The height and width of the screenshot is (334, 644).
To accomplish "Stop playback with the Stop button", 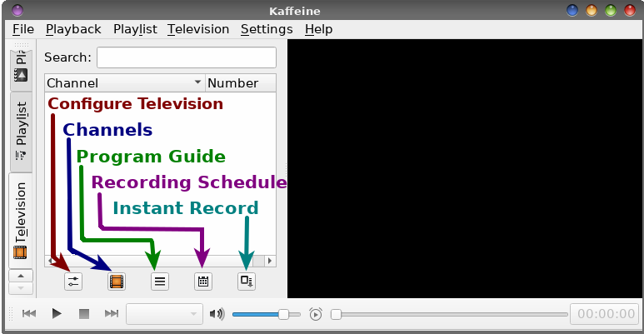I will [x=84, y=314].
